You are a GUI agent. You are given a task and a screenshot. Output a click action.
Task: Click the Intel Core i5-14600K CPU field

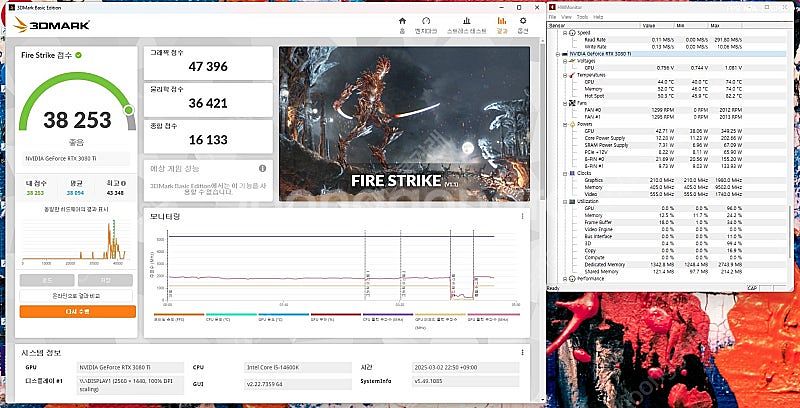pos(298,367)
